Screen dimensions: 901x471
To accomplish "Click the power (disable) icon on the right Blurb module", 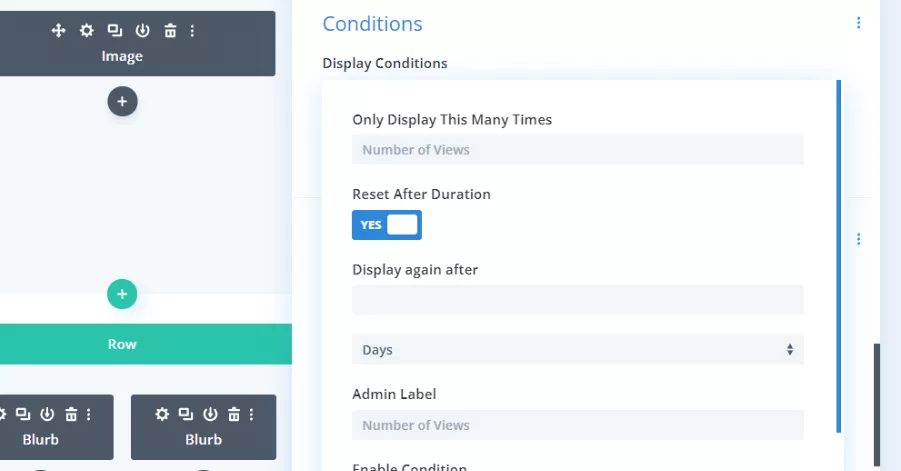I will tap(210, 414).
